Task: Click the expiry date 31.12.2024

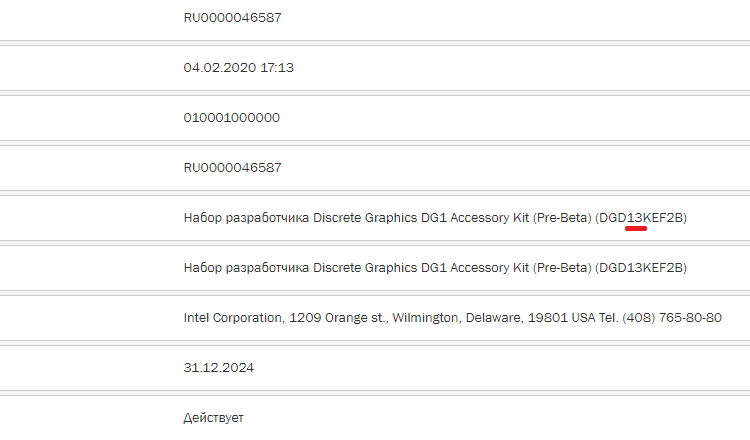Action: click(219, 368)
